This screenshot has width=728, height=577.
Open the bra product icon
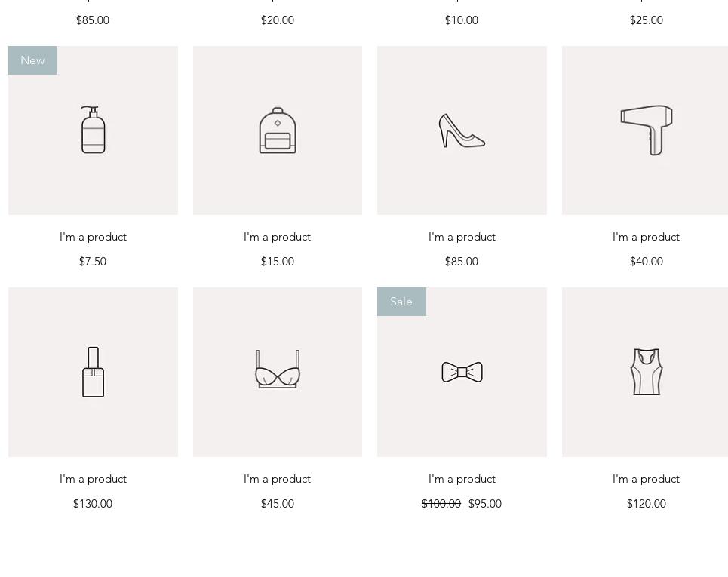pos(278,370)
